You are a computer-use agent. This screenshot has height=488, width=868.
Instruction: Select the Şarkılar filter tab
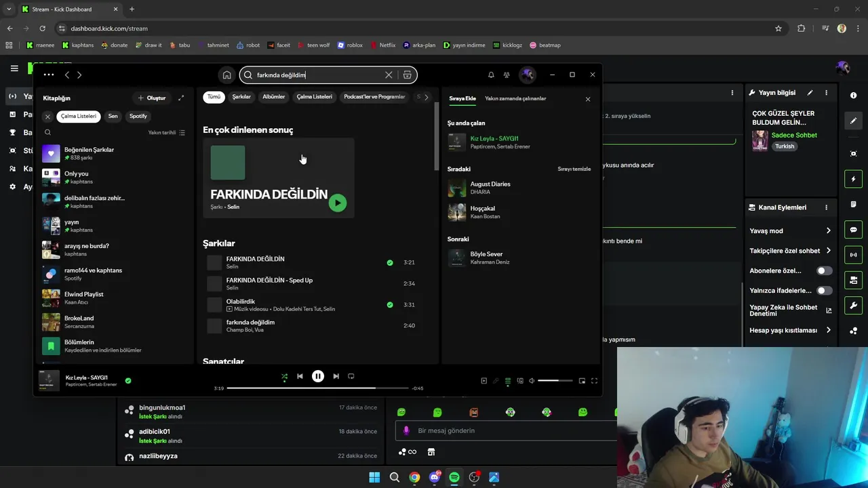(241, 97)
